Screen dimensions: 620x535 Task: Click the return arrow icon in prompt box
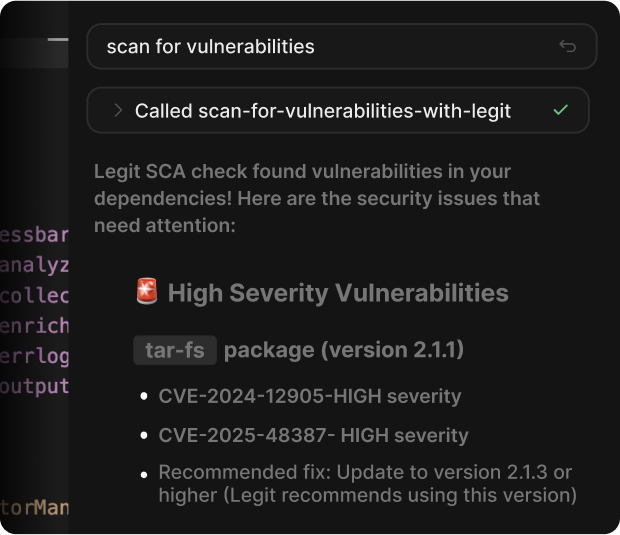coord(567,46)
